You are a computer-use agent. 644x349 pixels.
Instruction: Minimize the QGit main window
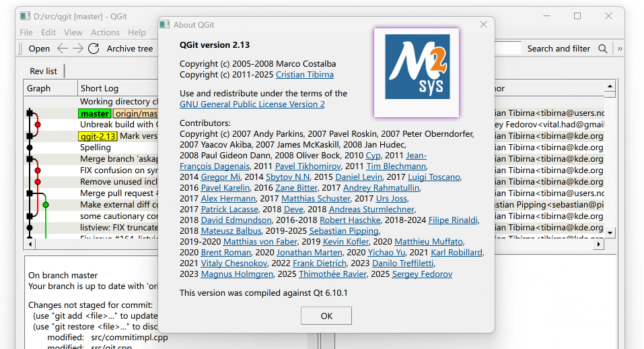tap(546, 16)
